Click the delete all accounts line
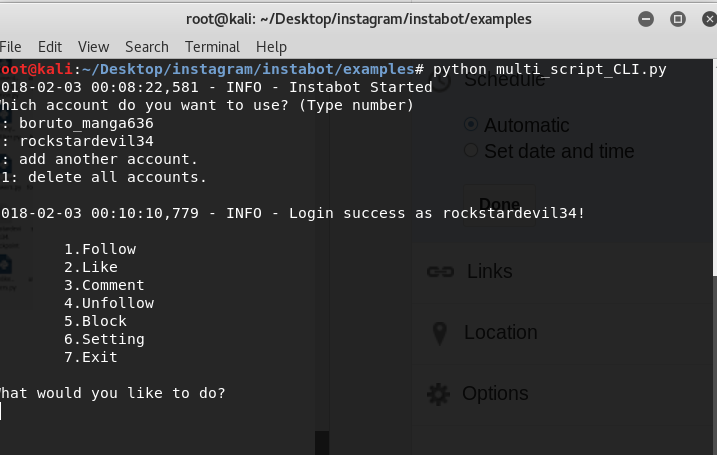The height and width of the screenshot is (455, 717). (103, 177)
